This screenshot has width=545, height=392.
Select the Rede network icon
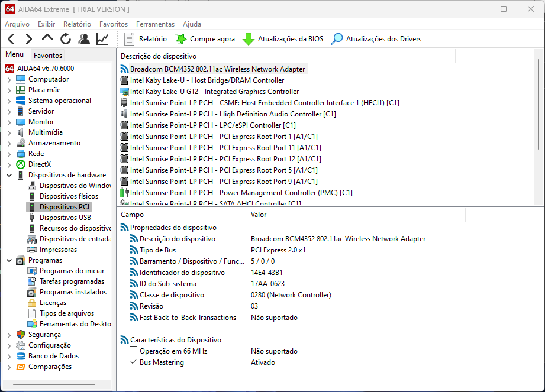[21, 154]
